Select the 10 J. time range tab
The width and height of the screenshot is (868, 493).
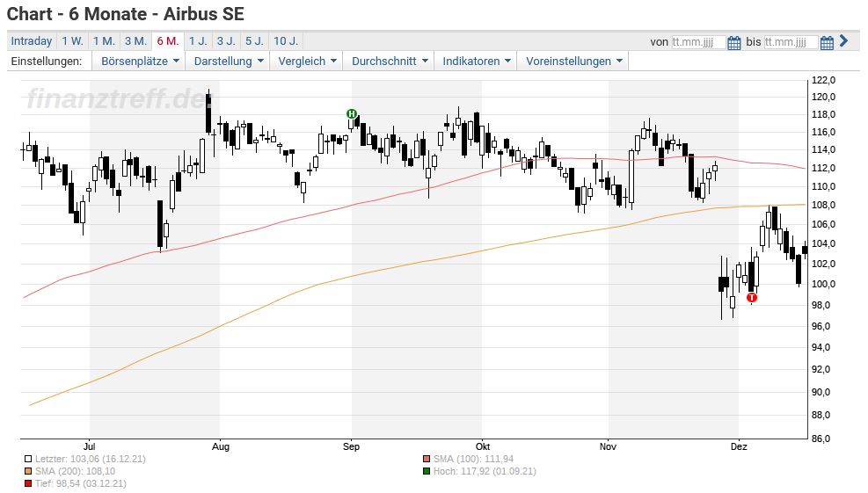[x=286, y=41]
